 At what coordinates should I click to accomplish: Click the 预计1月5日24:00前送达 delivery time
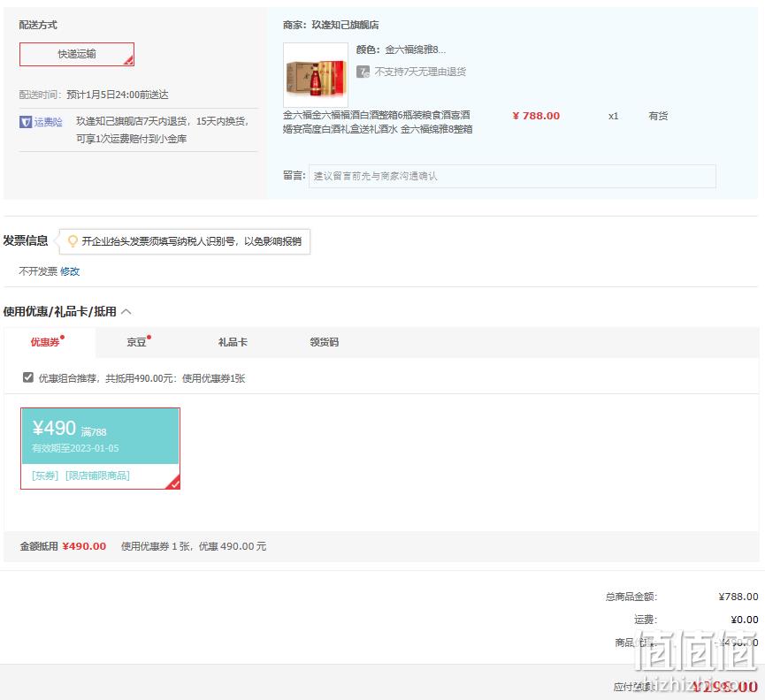pyautogui.click(x=118, y=95)
